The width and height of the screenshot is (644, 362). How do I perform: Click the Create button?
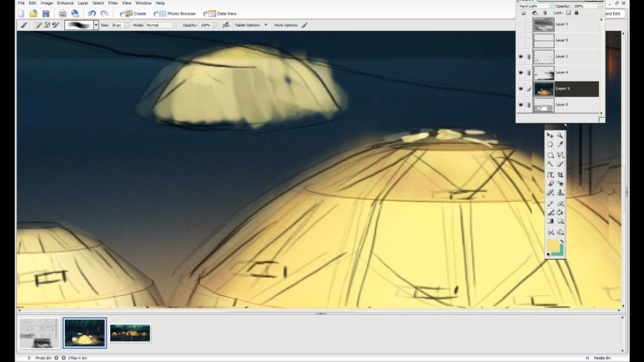pyautogui.click(x=133, y=14)
